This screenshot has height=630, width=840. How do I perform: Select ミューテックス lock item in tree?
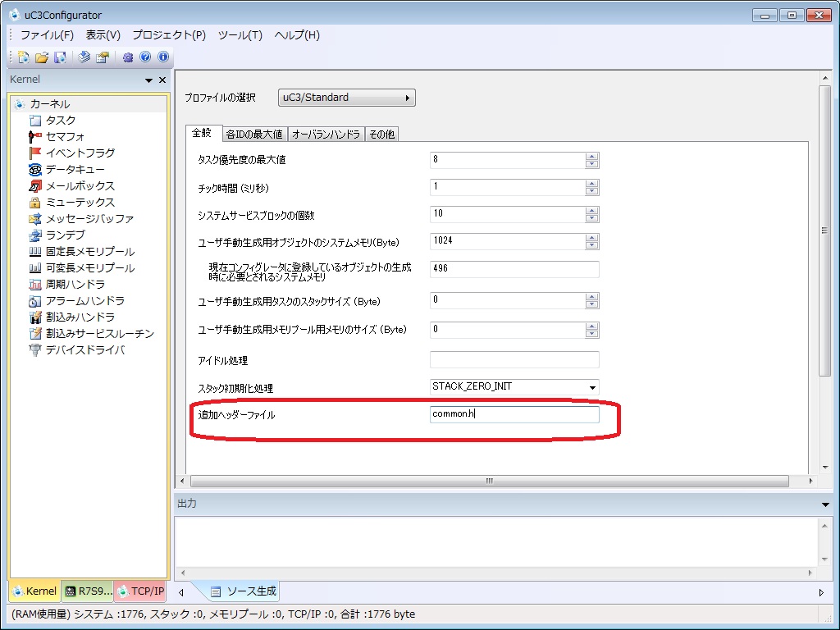[x=80, y=203]
